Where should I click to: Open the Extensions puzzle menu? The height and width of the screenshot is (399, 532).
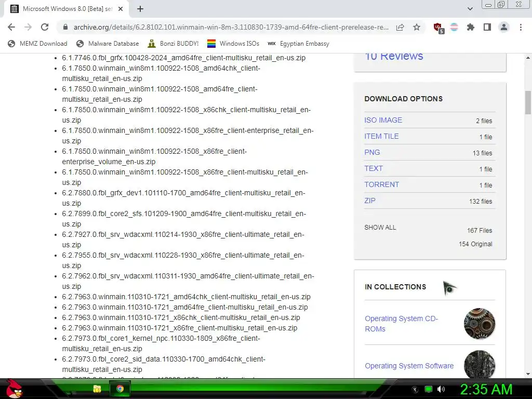tap(471, 27)
